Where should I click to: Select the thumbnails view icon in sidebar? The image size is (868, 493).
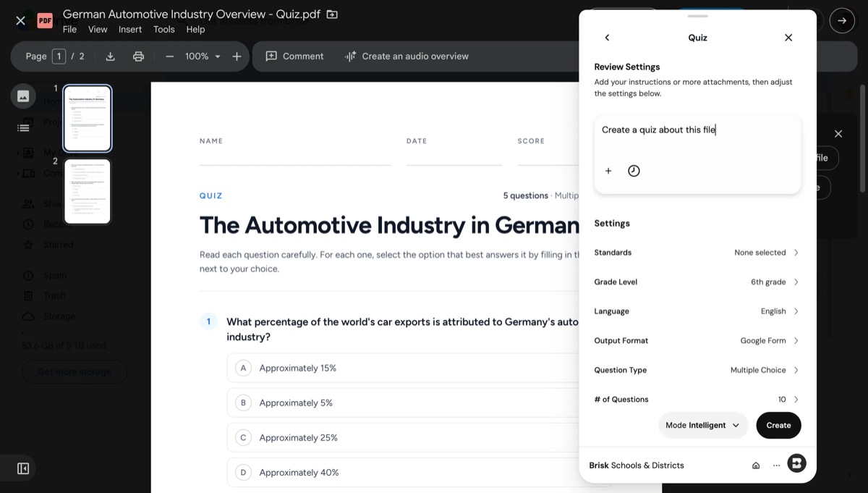coord(23,96)
